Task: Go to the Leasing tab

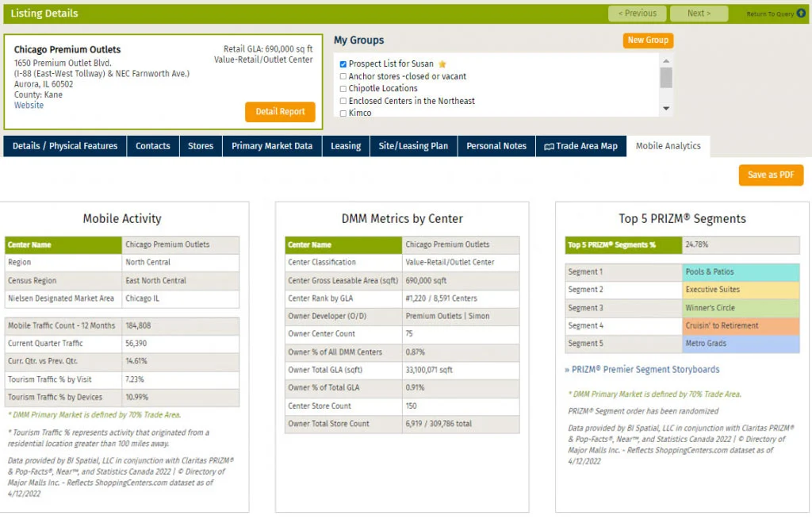Action: click(x=346, y=146)
